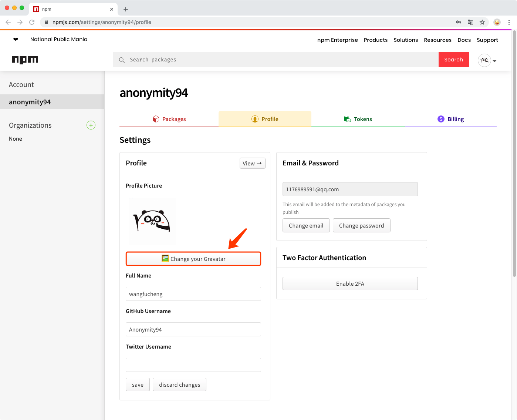Click Change your Gravatar button
The image size is (517, 420).
(193, 259)
